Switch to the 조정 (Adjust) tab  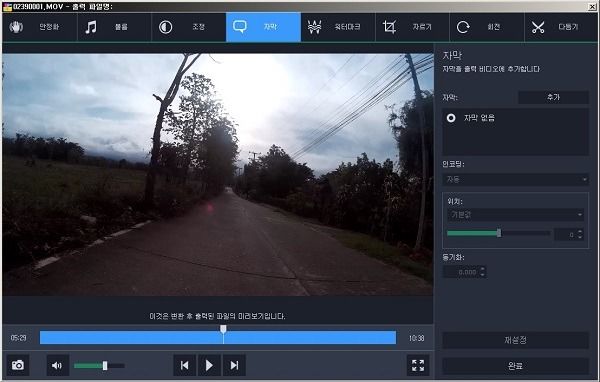tap(189, 27)
